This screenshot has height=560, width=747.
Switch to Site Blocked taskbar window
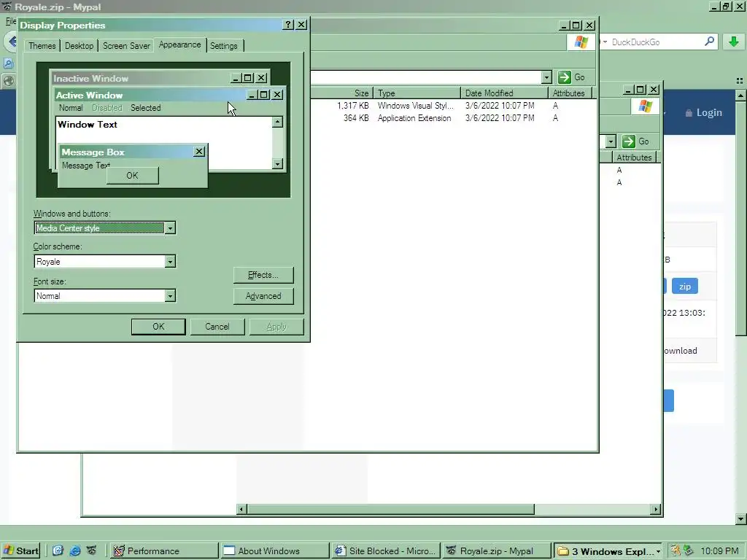(386, 551)
